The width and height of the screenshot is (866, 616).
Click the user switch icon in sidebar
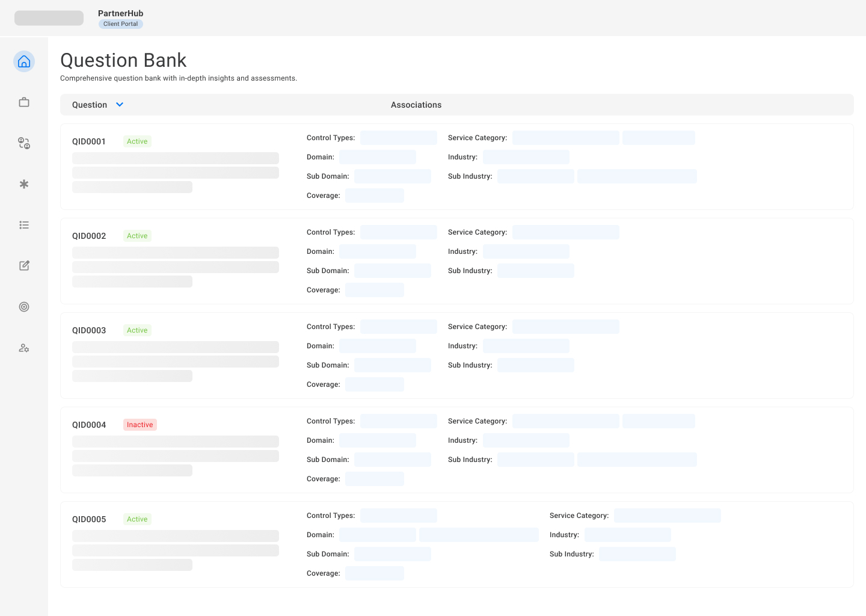tap(24, 143)
